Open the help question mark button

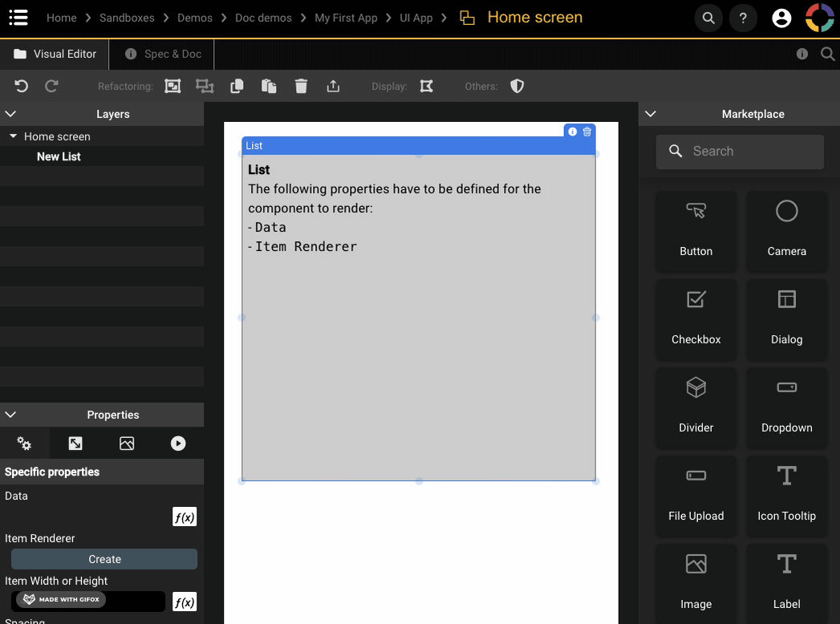click(743, 18)
